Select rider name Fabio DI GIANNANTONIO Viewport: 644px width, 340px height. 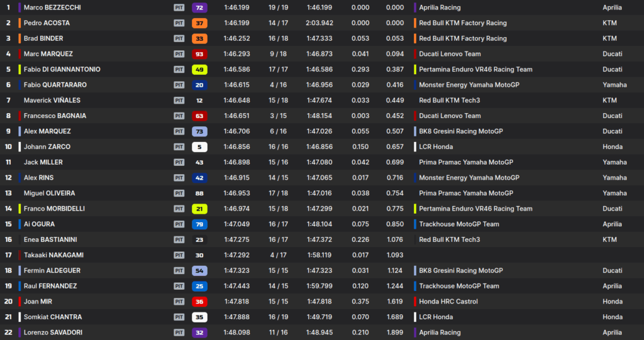click(62, 69)
